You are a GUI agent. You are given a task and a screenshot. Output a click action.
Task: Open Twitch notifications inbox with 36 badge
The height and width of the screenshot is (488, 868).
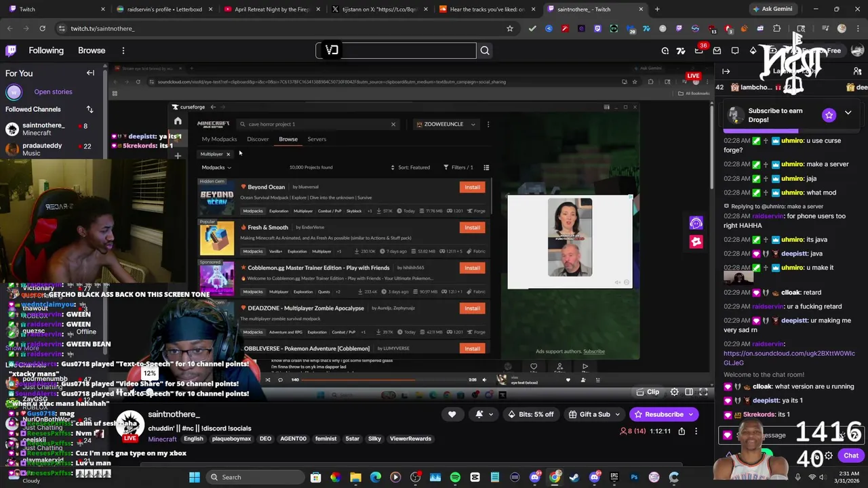point(699,50)
